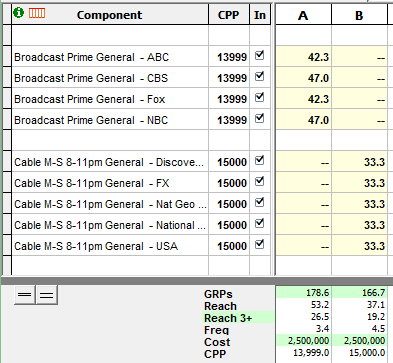Toggle the In checkbox for Broadcast Fox
Image resolution: width=393 pixels, height=363 pixels.
259,97
